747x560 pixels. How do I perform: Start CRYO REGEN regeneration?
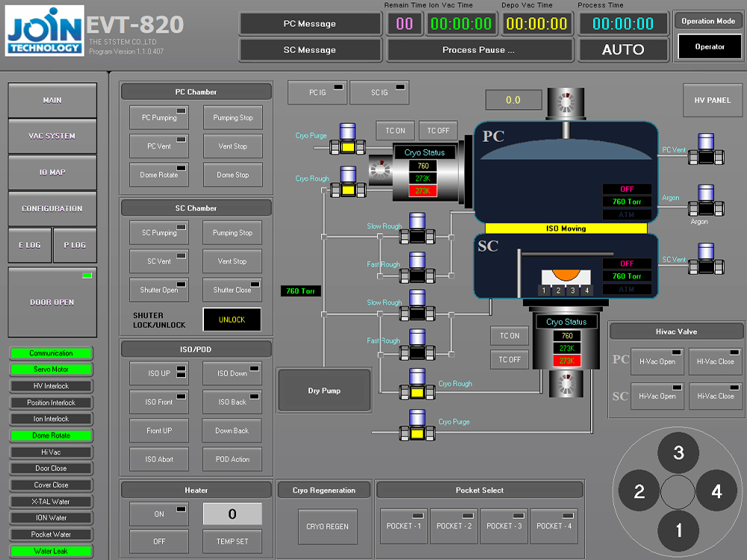(x=326, y=526)
